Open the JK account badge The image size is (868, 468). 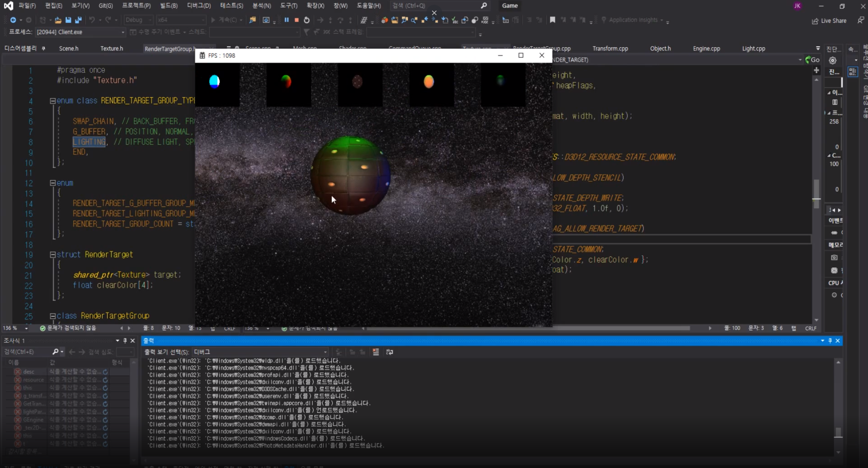797,6
